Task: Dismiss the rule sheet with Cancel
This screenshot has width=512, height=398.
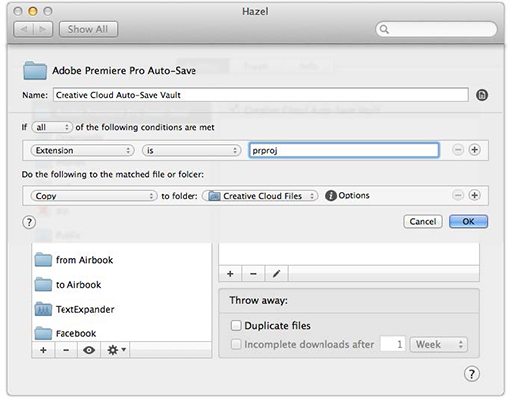Action: click(x=423, y=222)
